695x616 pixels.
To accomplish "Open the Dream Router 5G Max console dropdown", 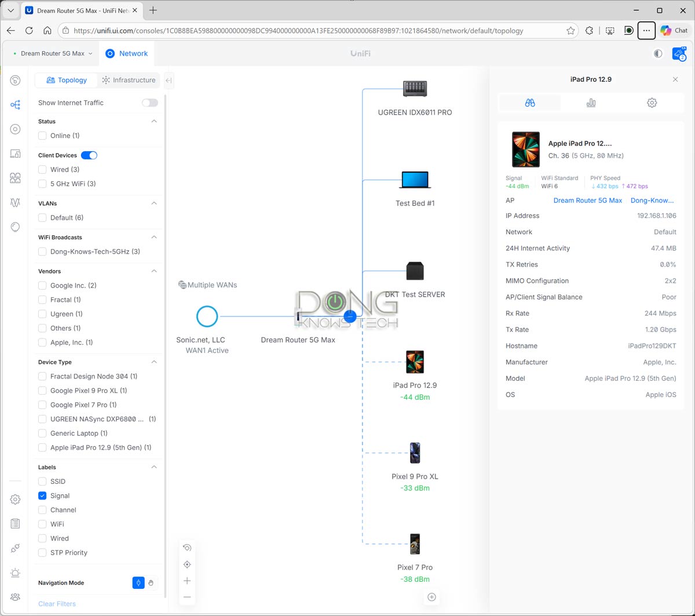I will [x=53, y=53].
